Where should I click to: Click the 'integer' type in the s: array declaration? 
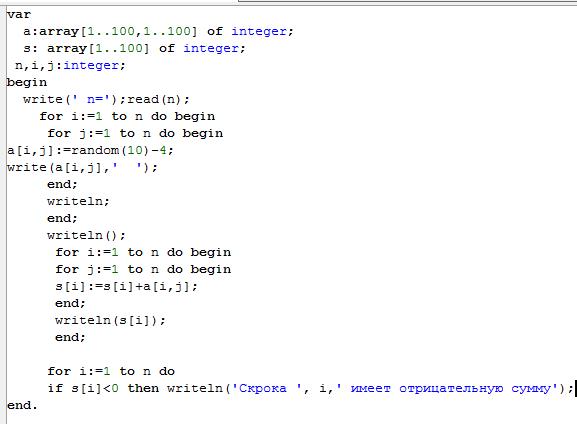click(x=211, y=48)
